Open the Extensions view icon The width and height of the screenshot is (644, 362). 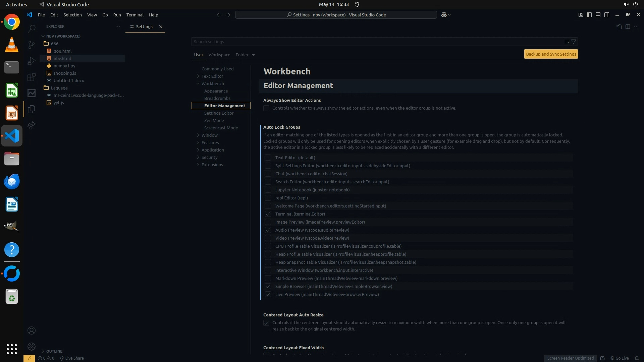(x=32, y=77)
